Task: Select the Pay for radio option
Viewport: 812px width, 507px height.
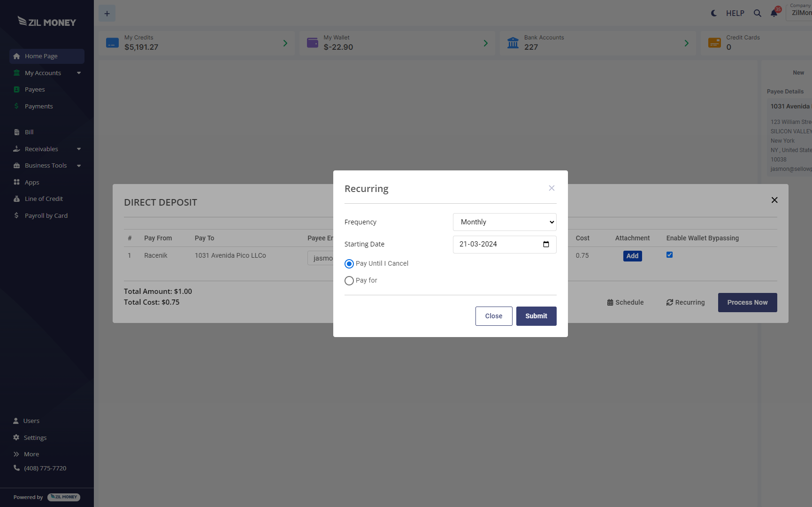Action: (x=349, y=281)
